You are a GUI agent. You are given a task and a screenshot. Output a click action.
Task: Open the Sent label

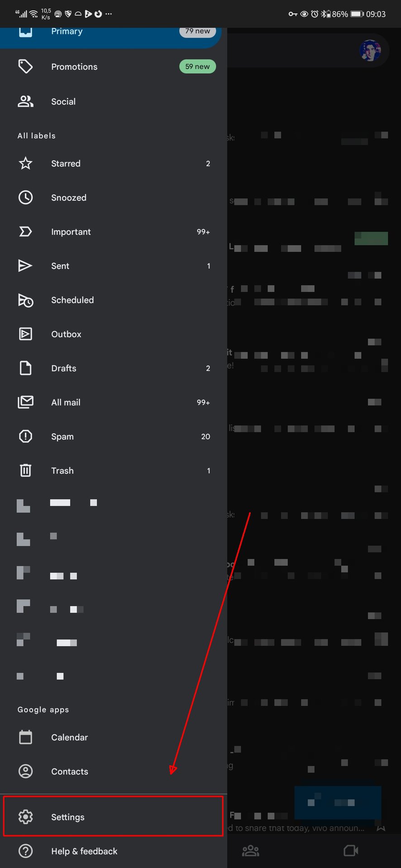point(113,266)
